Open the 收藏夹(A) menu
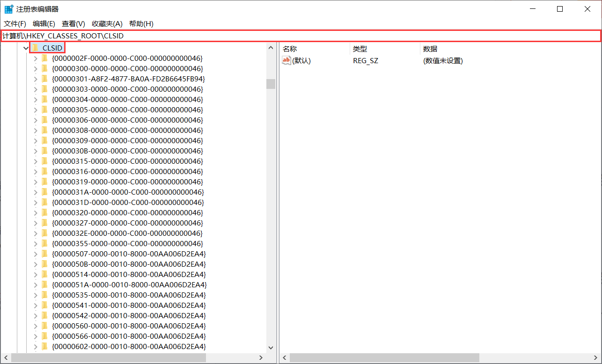Image resolution: width=602 pixels, height=364 pixels. coord(107,23)
